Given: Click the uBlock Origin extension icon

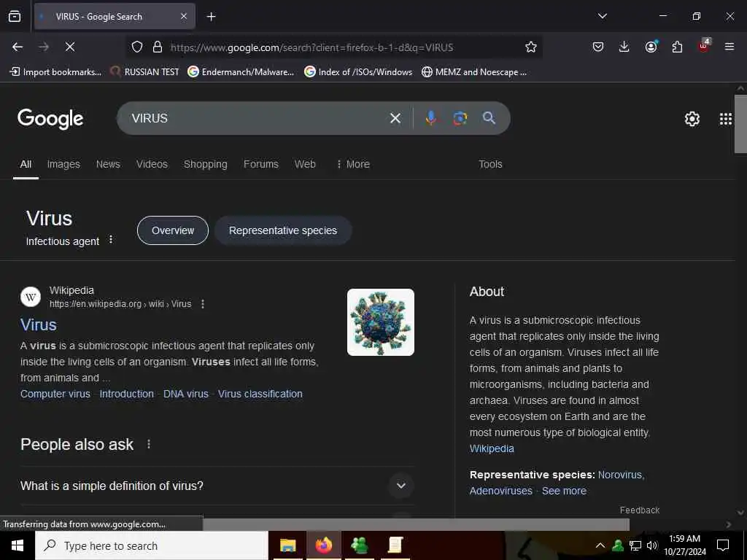Looking at the screenshot, I should 704,46.
